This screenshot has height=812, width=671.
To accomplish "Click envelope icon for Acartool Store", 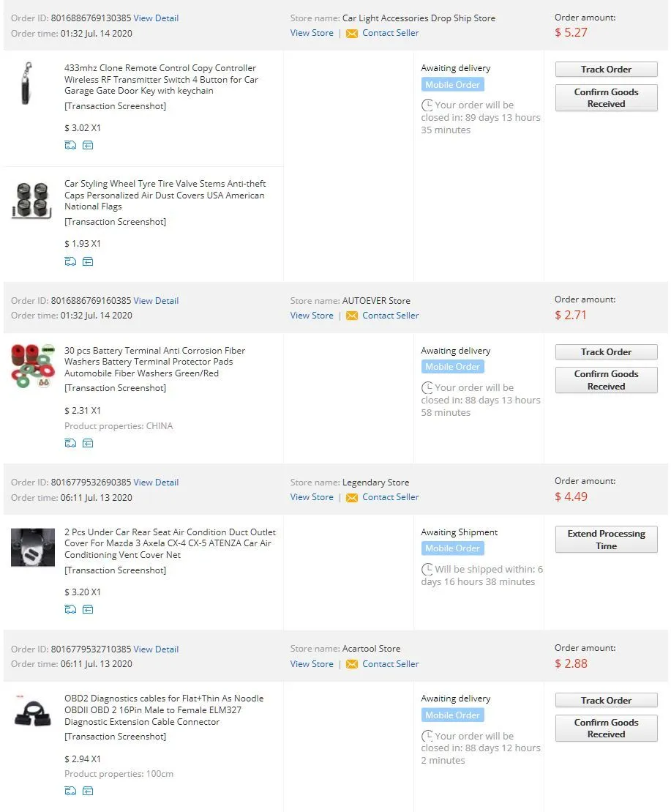I will pyautogui.click(x=352, y=664).
